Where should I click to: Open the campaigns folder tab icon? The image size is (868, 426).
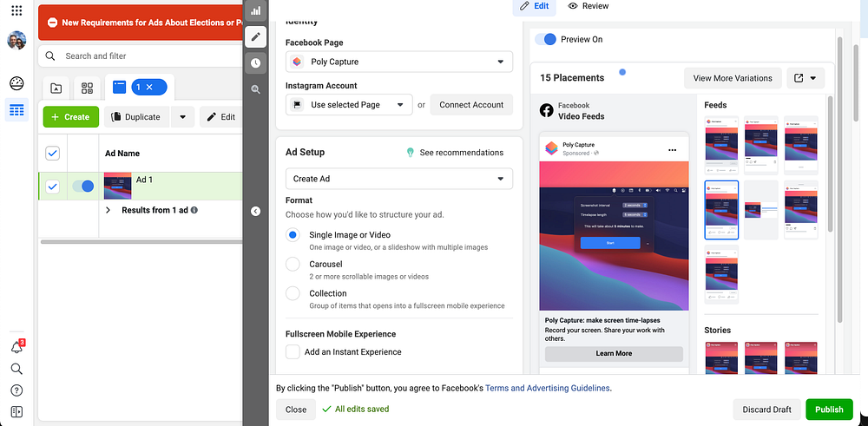click(x=56, y=88)
